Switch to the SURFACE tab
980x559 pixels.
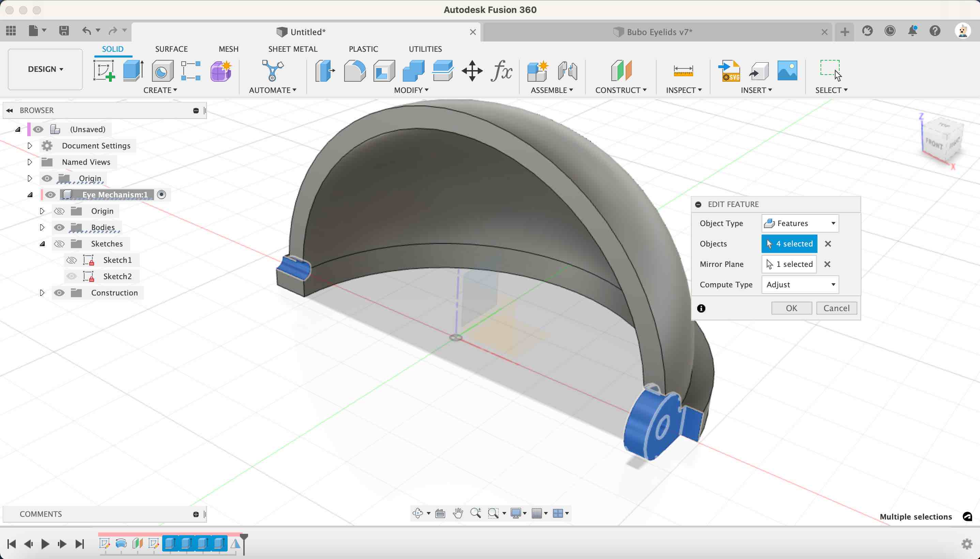(171, 48)
